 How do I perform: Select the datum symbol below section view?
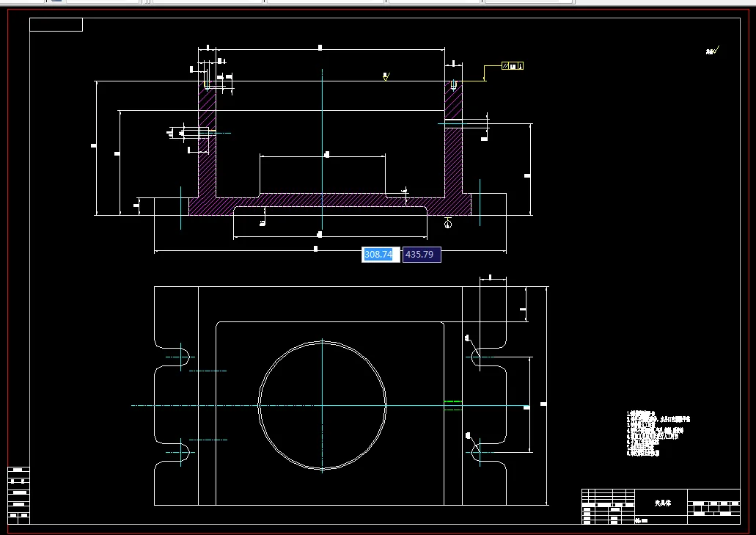[x=448, y=223]
